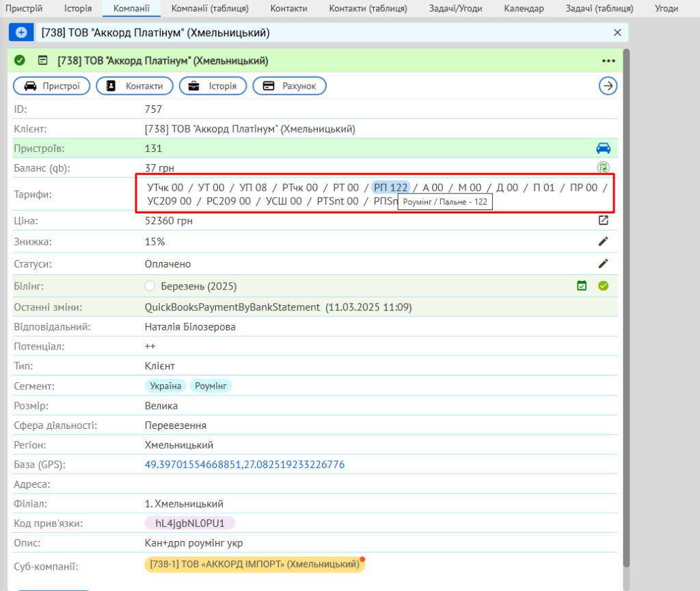Click the price value 52360 грн
The height and width of the screenshot is (591, 700).
[168, 221]
